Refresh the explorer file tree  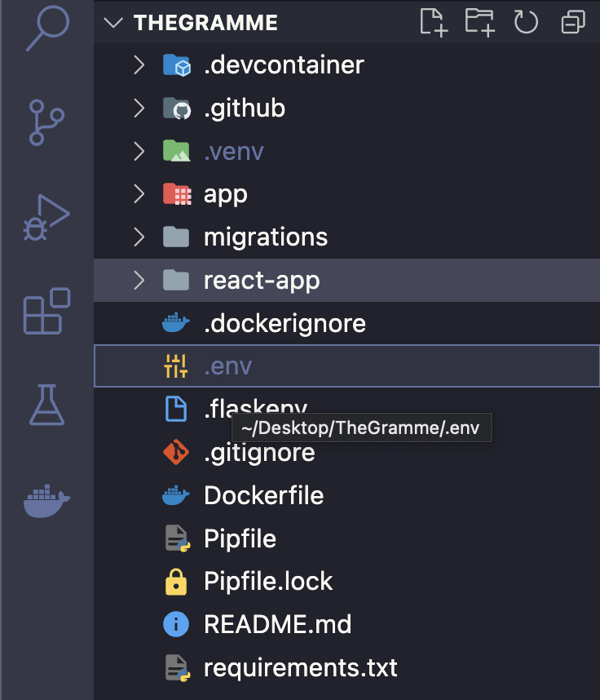pyautogui.click(x=526, y=22)
